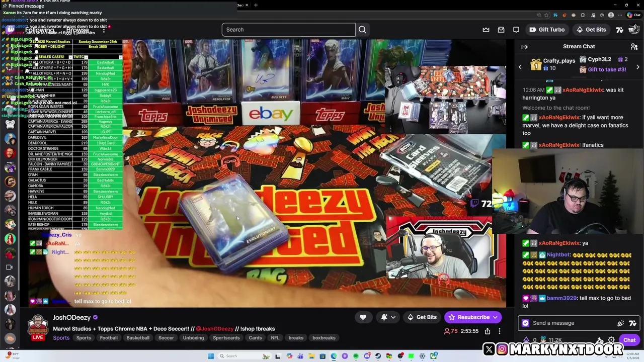This screenshot has width=644, height=362.
Task: Select the NFL tag
Action: (275, 338)
